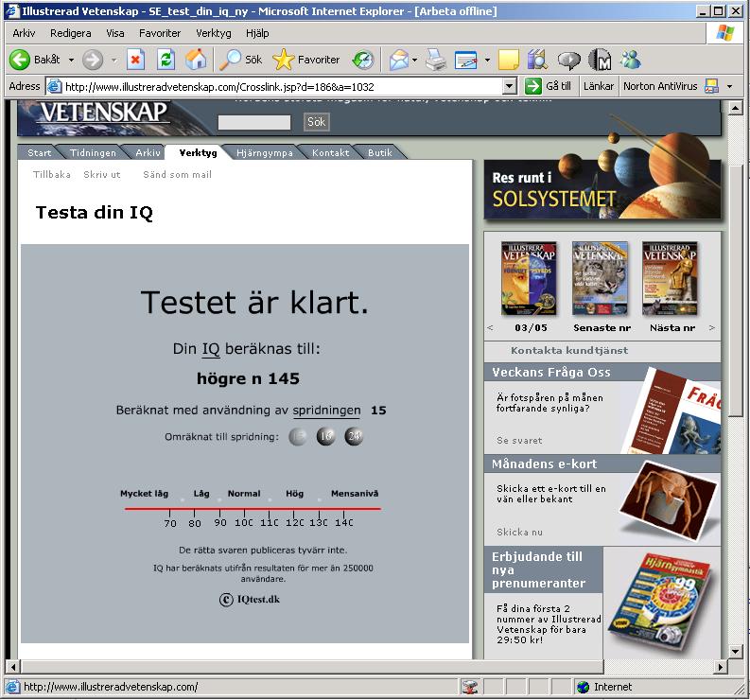
Task: Click the offline status icon in status bar
Action: click(470, 687)
